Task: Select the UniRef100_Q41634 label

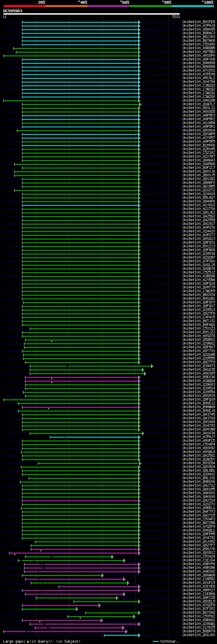Action: [x=199, y=433]
